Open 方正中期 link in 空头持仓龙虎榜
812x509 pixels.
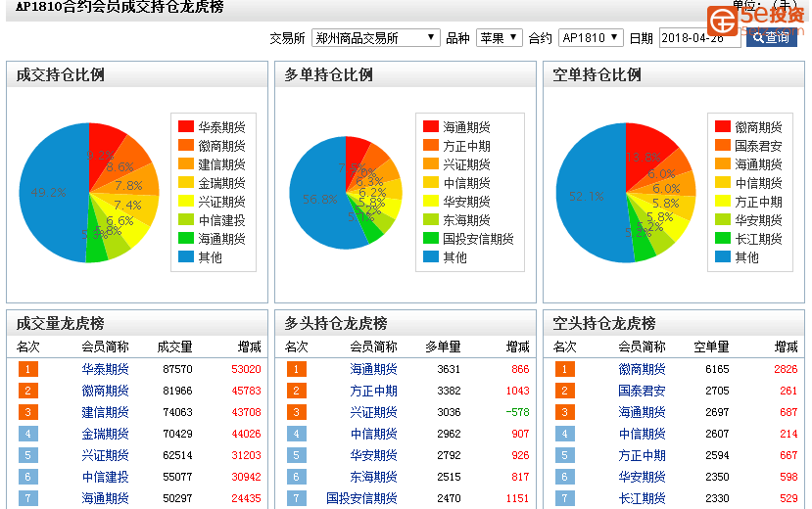[x=642, y=455]
